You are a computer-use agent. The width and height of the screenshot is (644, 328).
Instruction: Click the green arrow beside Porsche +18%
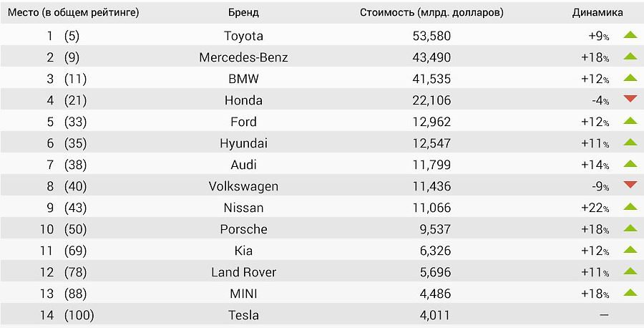(630, 228)
